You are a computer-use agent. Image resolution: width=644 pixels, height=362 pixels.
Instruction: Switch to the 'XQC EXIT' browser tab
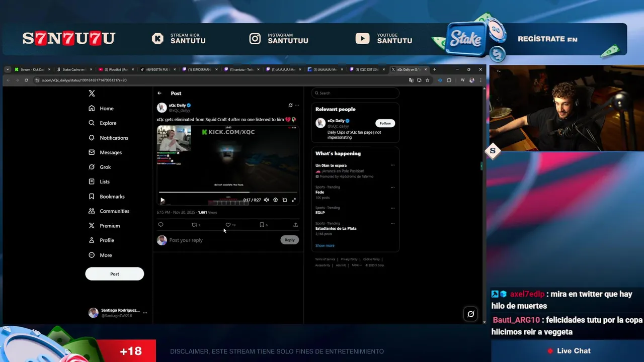[x=366, y=69]
